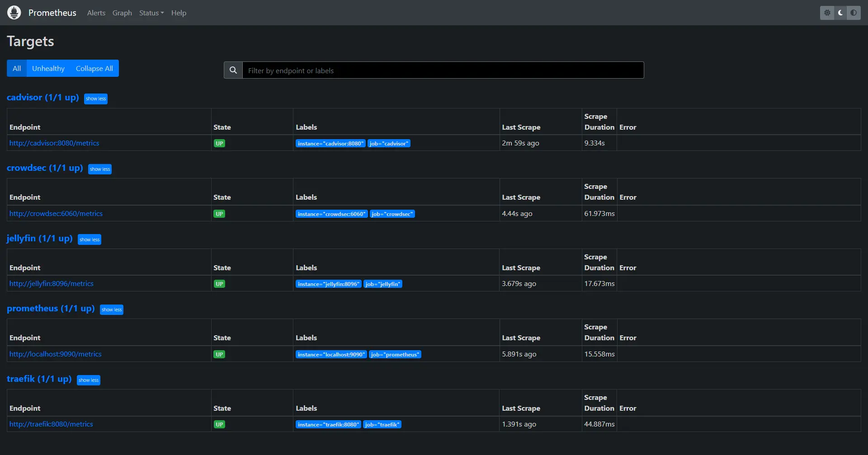The width and height of the screenshot is (868, 455).
Task: Go to the Graph page
Action: [122, 13]
